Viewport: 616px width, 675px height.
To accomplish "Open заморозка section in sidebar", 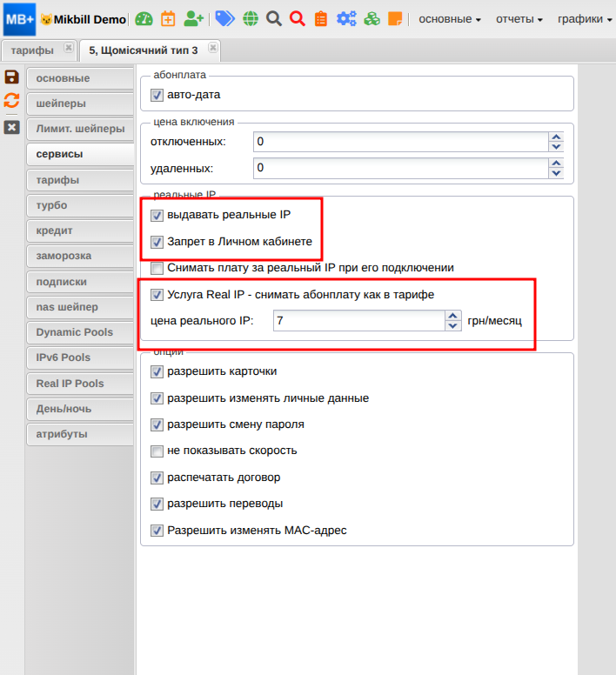I will click(80, 256).
